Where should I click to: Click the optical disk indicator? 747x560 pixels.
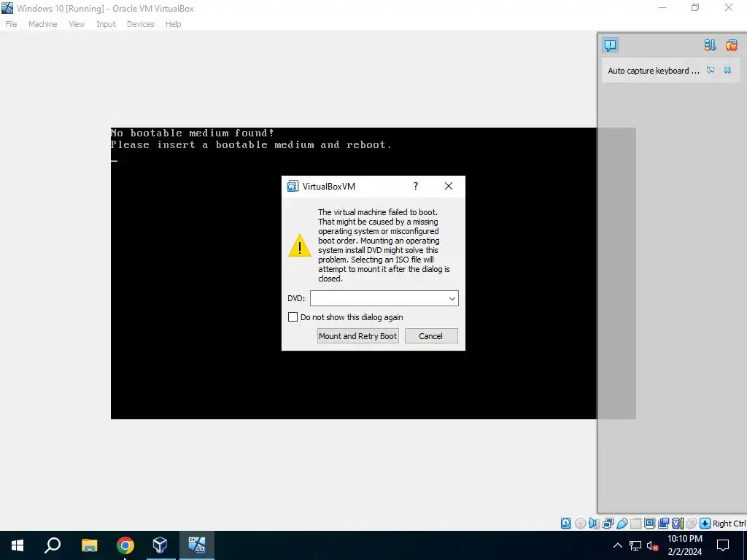click(580, 524)
